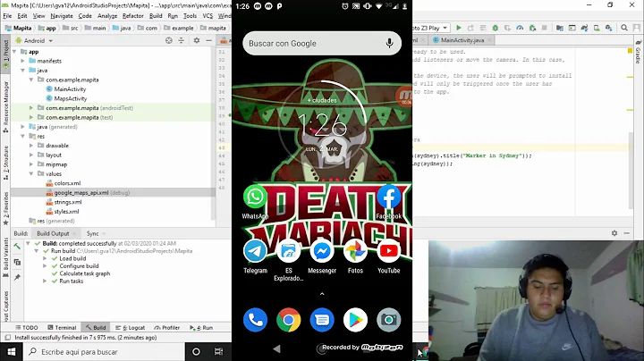Expand the Load build step
Screen dimensions: 644x361
point(45,258)
